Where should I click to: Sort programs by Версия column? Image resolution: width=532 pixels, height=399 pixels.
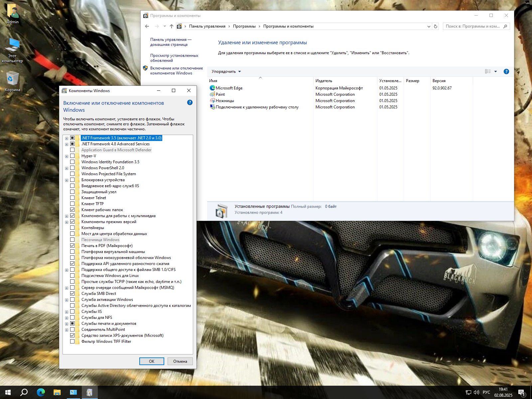pos(452,81)
